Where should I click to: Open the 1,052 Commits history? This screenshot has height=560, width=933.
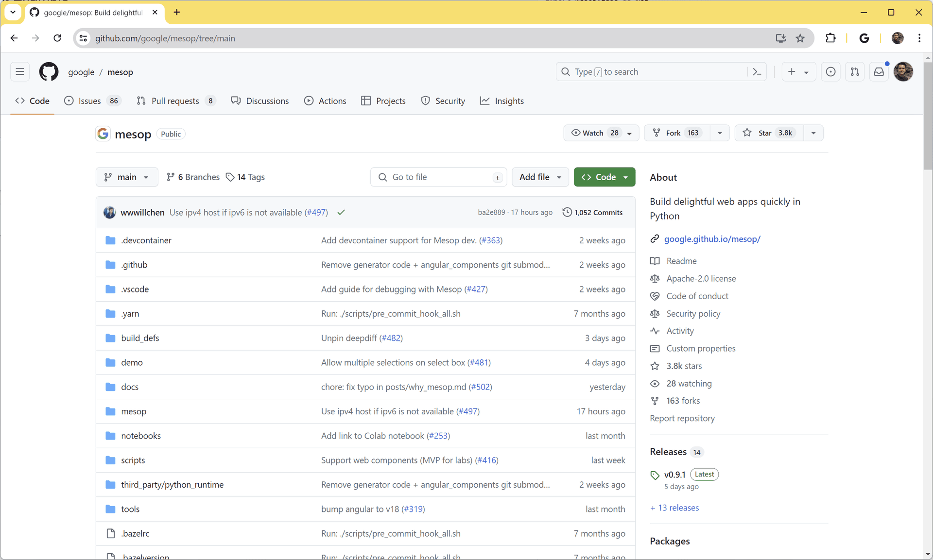(592, 212)
